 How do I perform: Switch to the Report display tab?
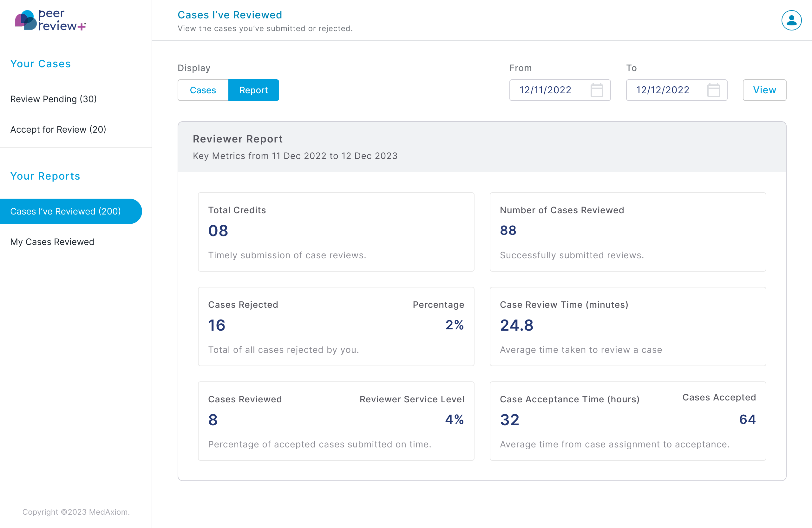pyautogui.click(x=253, y=90)
